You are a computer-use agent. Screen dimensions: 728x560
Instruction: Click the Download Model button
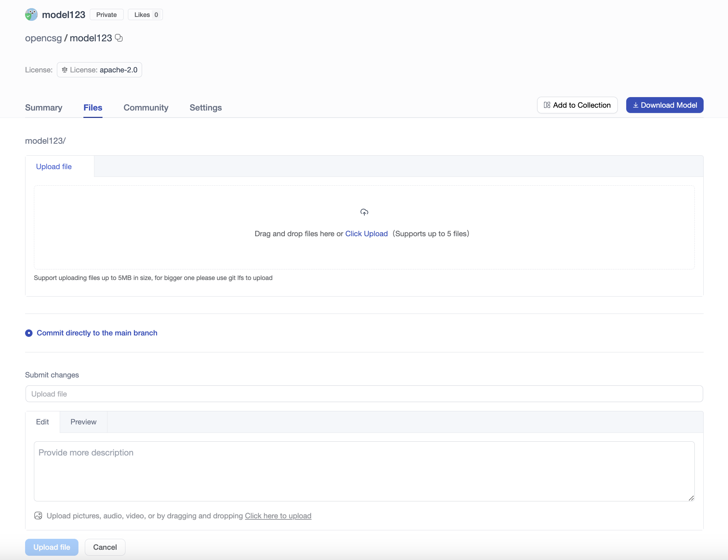click(x=664, y=105)
